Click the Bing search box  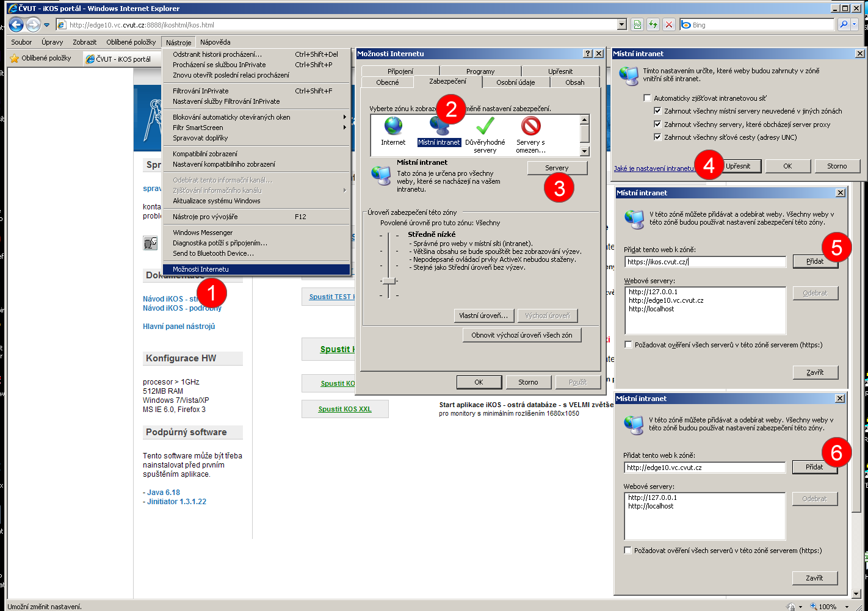tap(757, 25)
